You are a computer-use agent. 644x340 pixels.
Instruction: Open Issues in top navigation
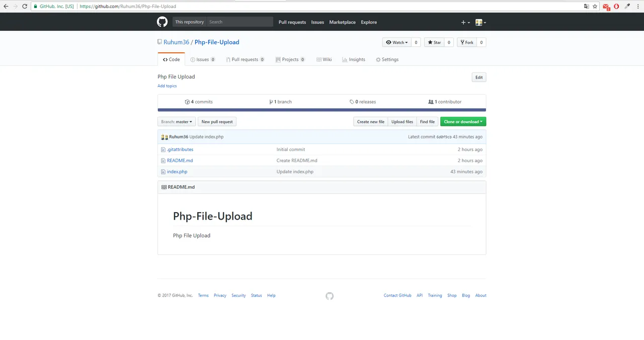pyautogui.click(x=317, y=22)
